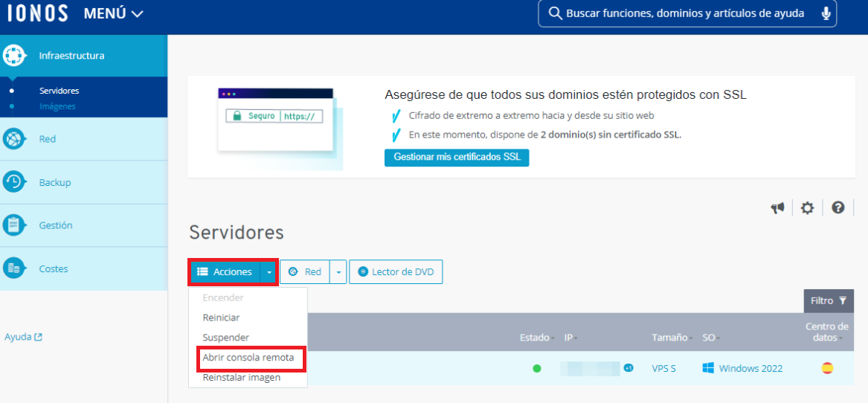Click Gestionar mis certificados SSL button

pyautogui.click(x=457, y=158)
